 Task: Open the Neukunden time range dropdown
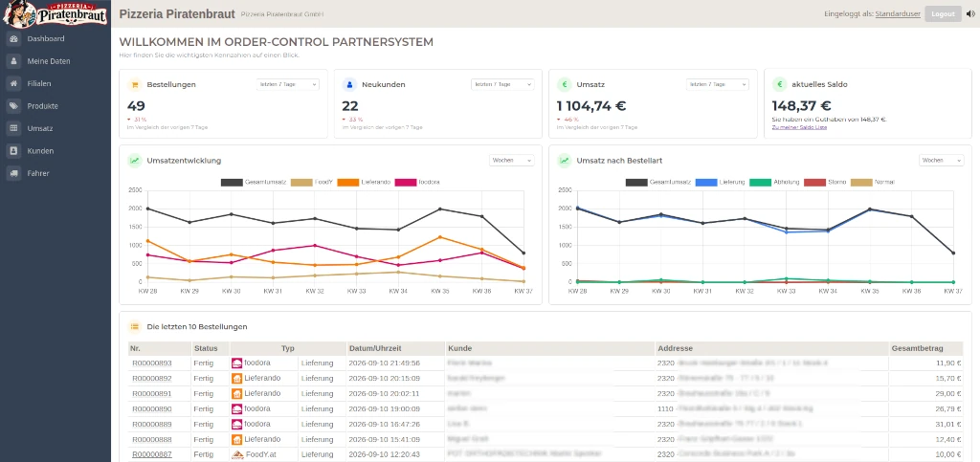click(x=502, y=84)
